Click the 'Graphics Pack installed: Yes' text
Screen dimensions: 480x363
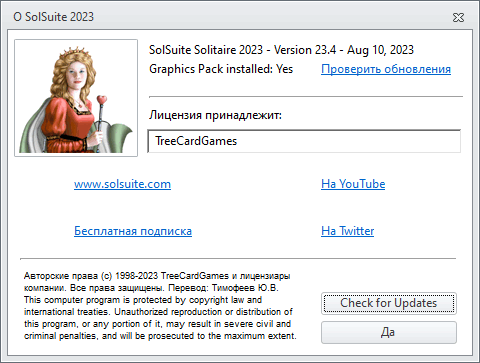pyautogui.click(x=221, y=69)
